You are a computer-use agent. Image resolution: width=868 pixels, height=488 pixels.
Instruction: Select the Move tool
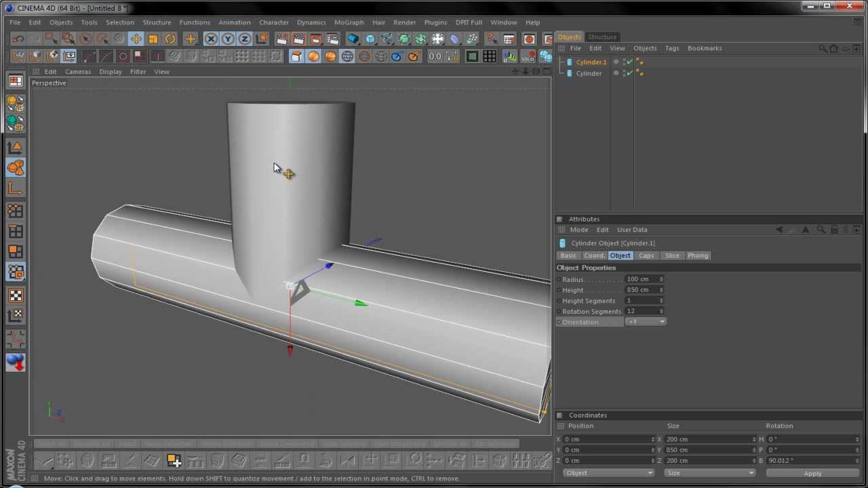[x=136, y=39]
